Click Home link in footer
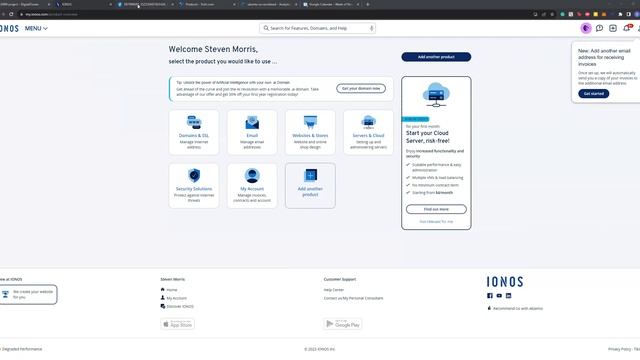Image resolution: width=640 pixels, height=360 pixels. [172, 290]
